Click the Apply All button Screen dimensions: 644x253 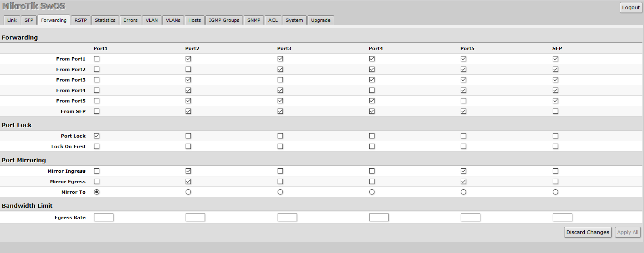click(x=628, y=232)
